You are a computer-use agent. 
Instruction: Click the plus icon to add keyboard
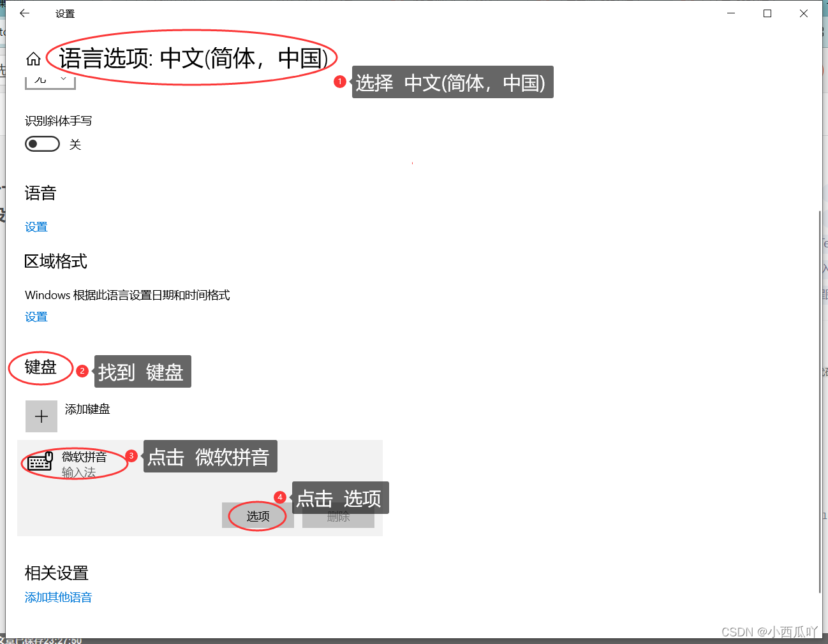point(41,416)
